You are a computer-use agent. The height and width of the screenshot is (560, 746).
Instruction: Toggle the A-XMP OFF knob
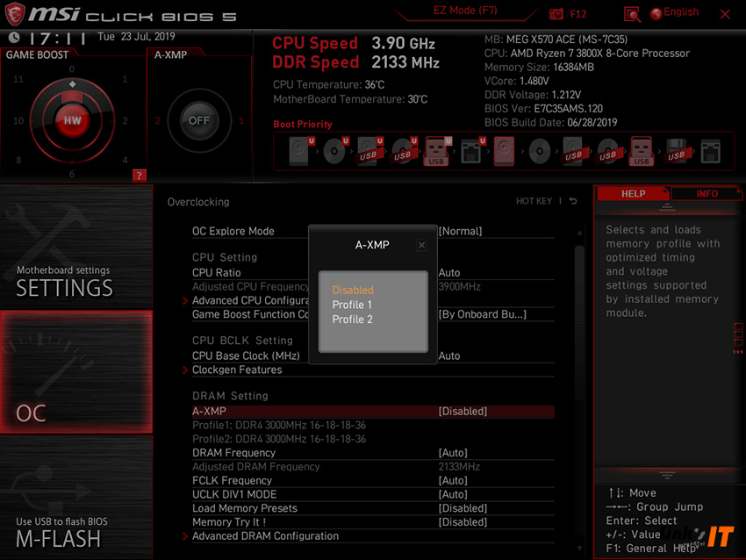coord(199,120)
